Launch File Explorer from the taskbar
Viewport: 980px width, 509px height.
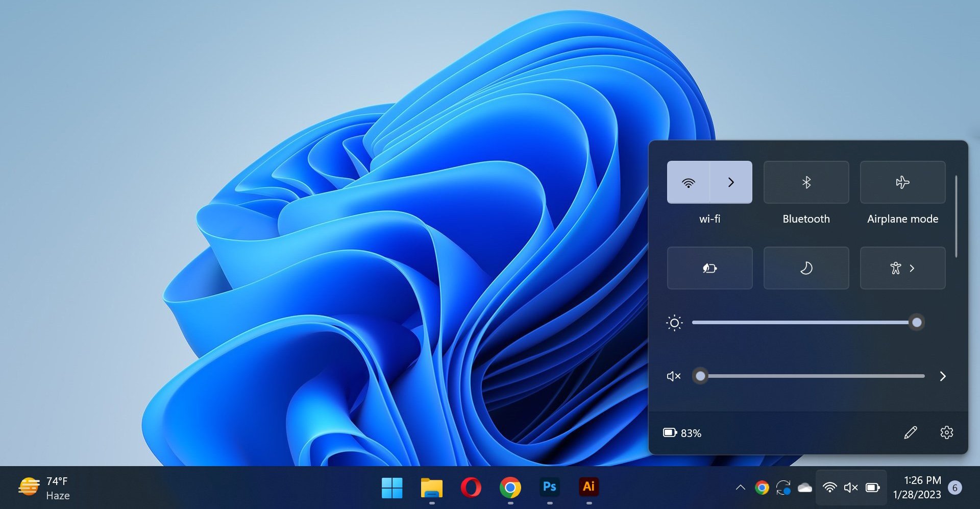(x=431, y=488)
